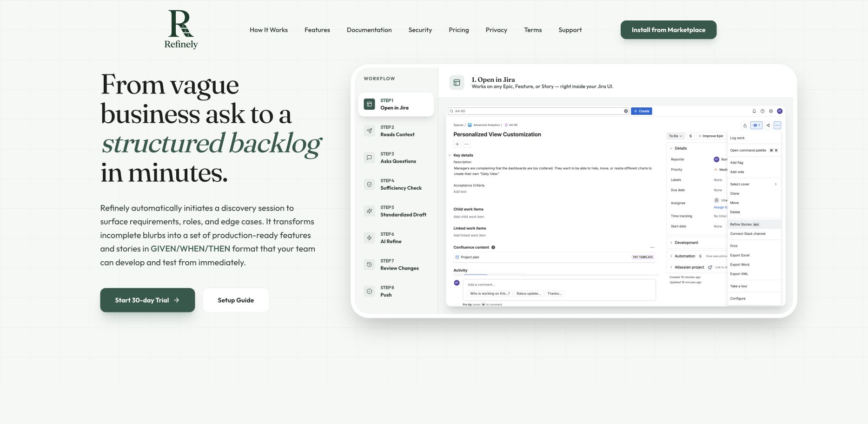
Task: Choose Open command palette menu entry
Action: pyautogui.click(x=754, y=150)
